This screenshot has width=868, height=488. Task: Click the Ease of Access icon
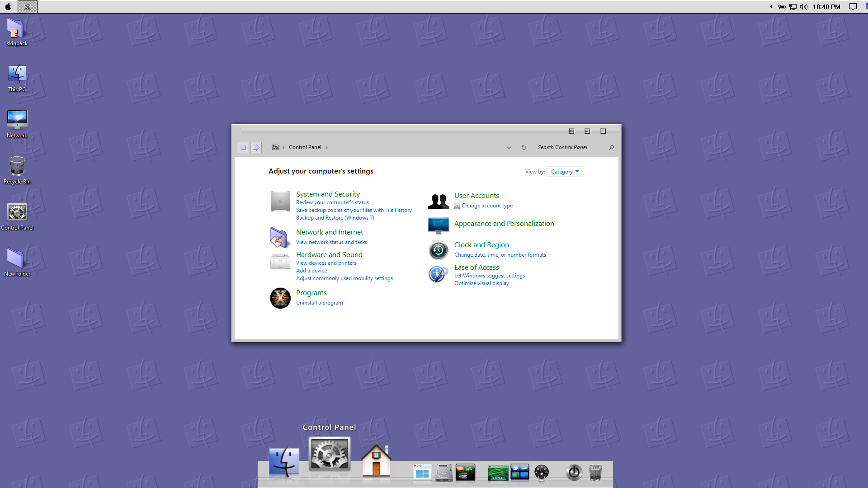(x=438, y=274)
